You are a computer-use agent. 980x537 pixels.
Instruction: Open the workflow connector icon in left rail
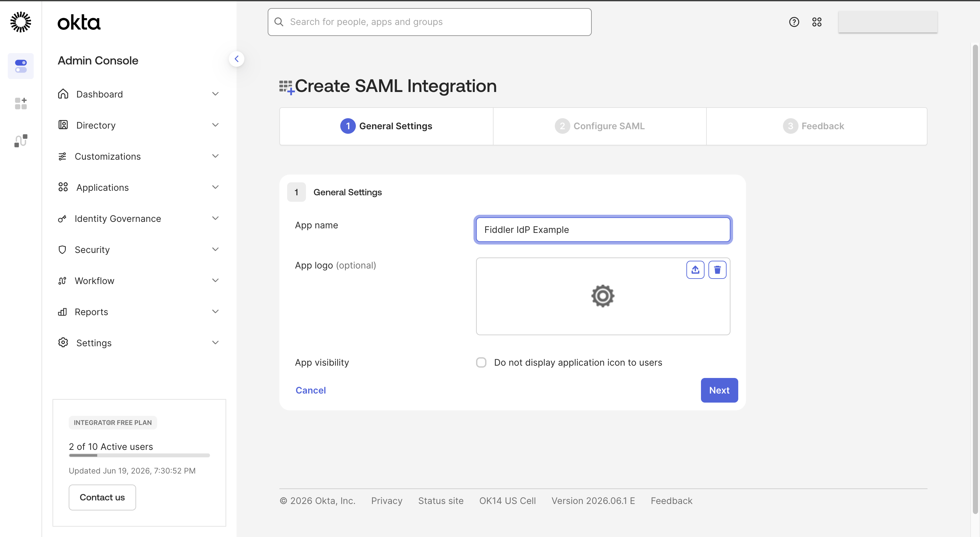21,140
